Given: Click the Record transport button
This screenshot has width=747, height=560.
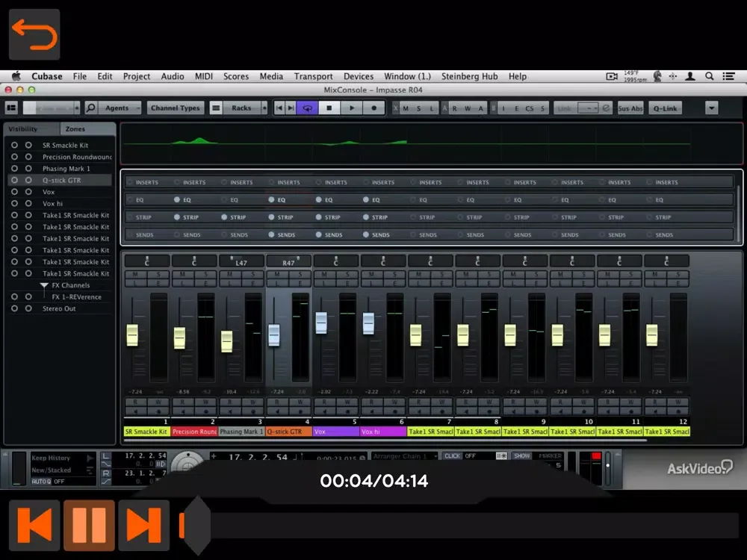Looking at the screenshot, I should coord(374,108).
